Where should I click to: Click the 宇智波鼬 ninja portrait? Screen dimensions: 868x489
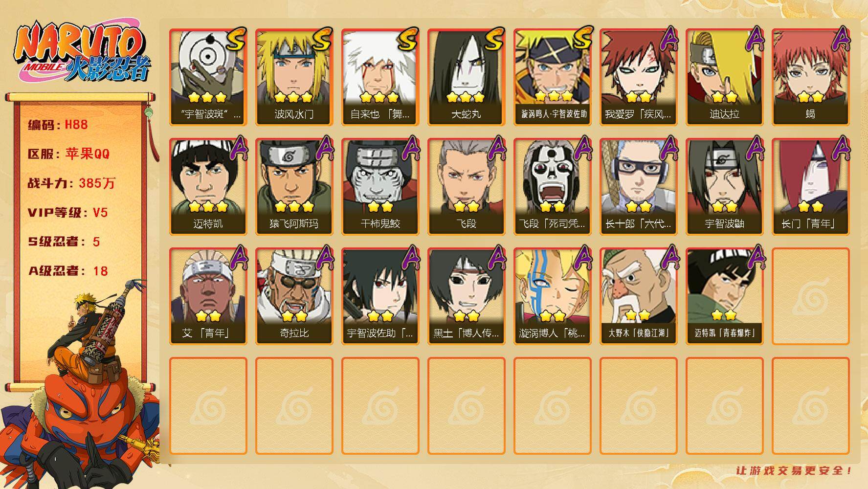(724, 187)
